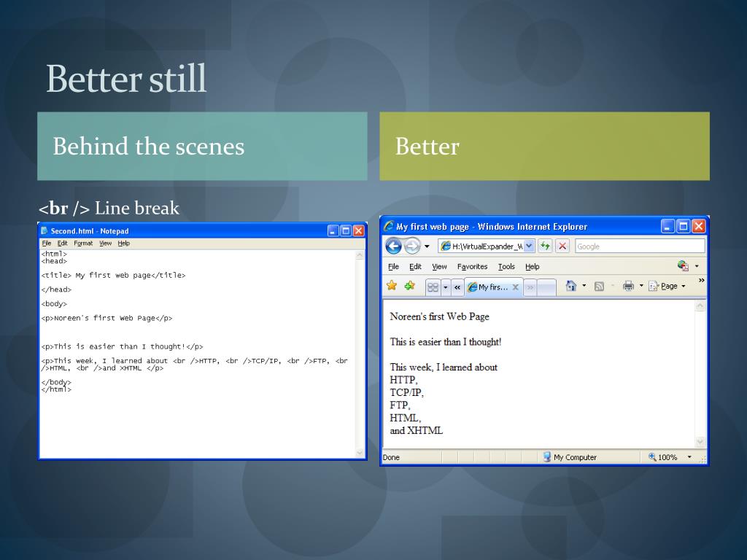Click 'TCP/IP,' line in browser page
Screen dimensions: 747x560
pos(406,392)
